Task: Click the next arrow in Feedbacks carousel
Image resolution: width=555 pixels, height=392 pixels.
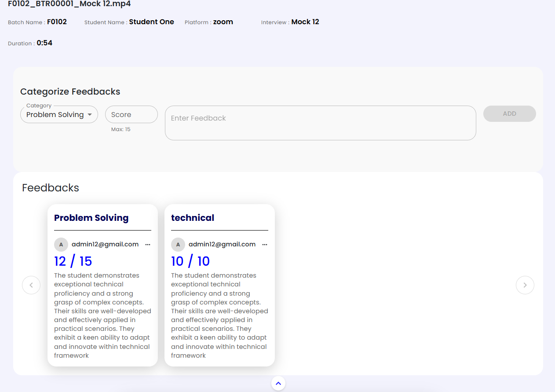Action: [x=525, y=285]
